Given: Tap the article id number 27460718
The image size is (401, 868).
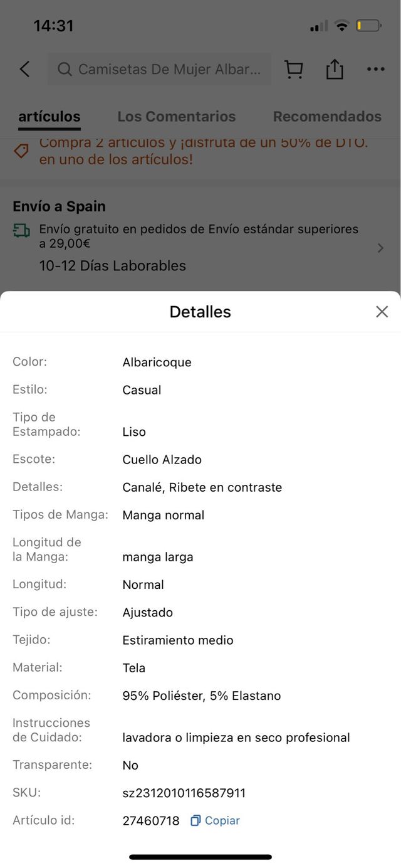Looking at the screenshot, I should tap(151, 820).
